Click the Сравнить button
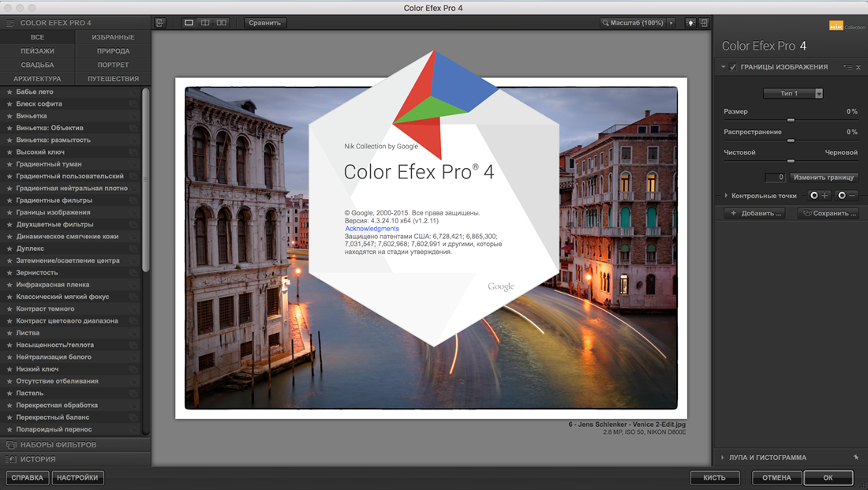This screenshot has height=490, width=868. point(264,23)
